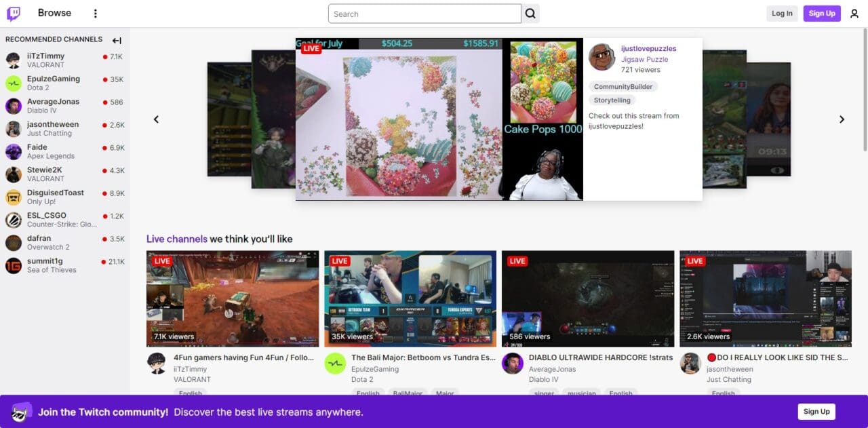Click summit1g avatar in sidebar

pyautogui.click(x=14, y=265)
